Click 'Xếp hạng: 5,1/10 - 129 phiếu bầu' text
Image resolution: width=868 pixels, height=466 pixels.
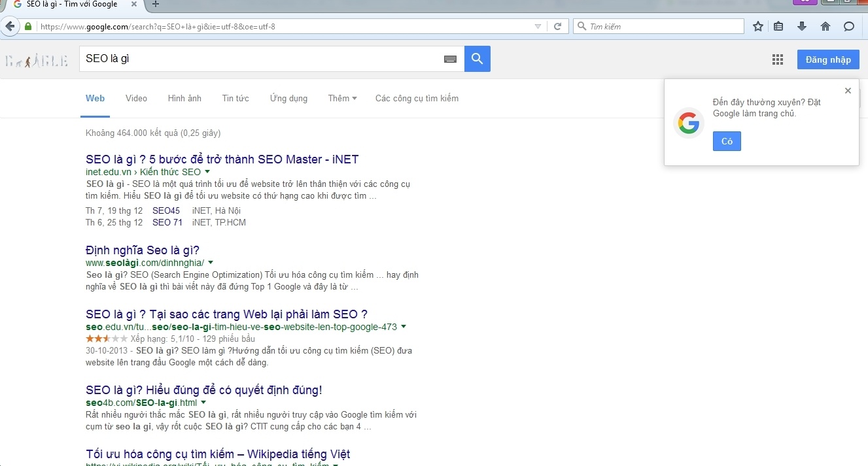pos(193,339)
